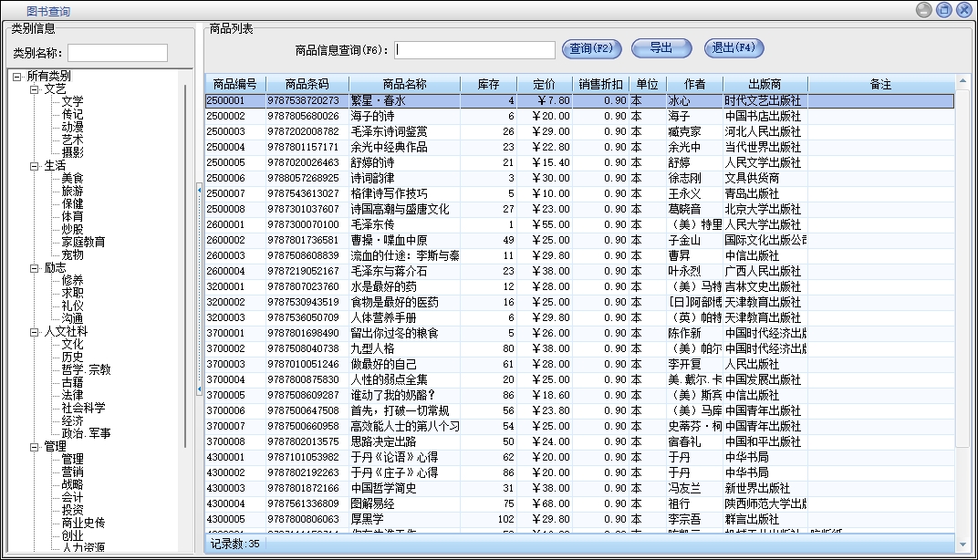
Task: Collapse the 人文社科 category branch
Action: click(35, 332)
